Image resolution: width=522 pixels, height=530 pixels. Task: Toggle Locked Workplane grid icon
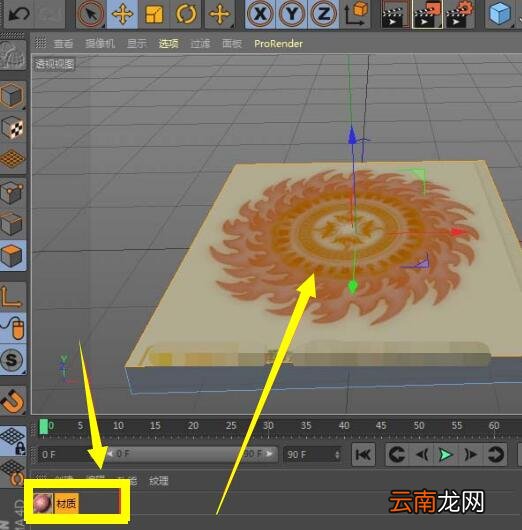[x=13, y=440]
